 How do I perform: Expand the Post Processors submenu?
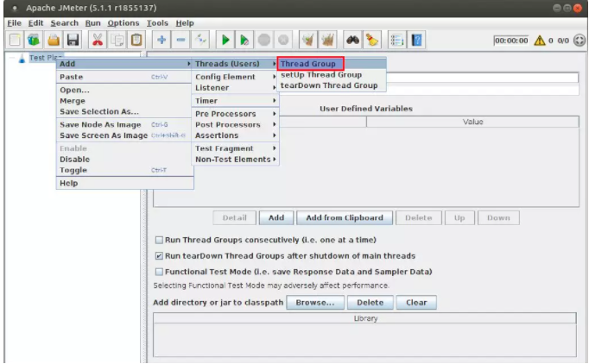(235, 124)
